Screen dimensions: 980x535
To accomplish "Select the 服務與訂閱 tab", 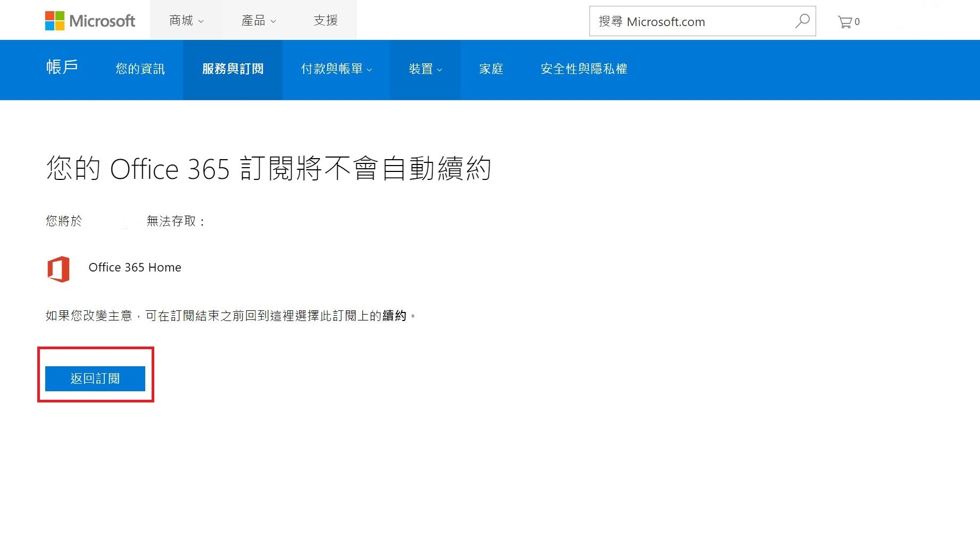I will [232, 69].
